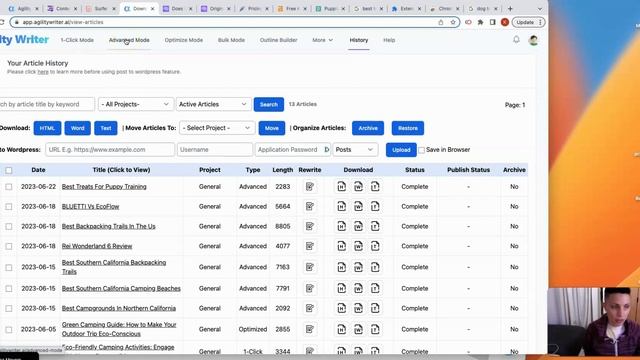Download text for BLUETTI Vs EcoFlow
This screenshot has height=360, width=640.
pyautogui.click(x=375, y=207)
